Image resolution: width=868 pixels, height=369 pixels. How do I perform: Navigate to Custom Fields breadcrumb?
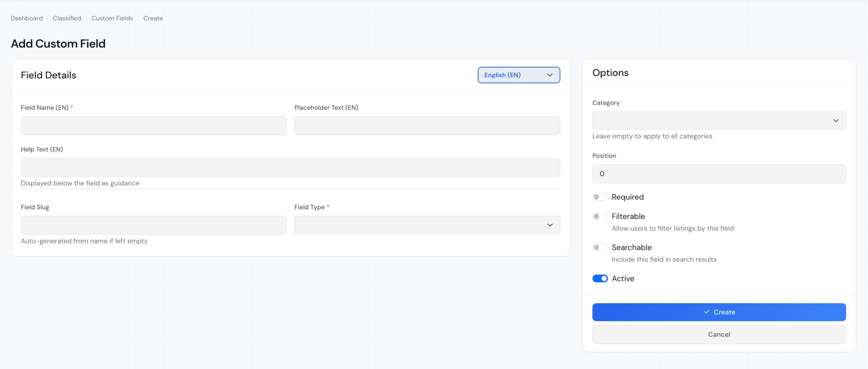(112, 18)
